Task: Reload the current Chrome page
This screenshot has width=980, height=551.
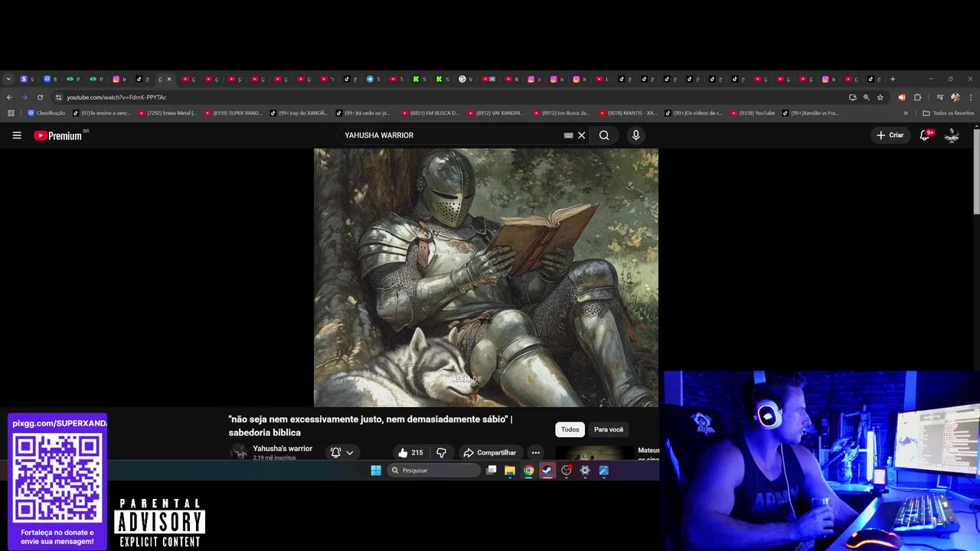Action: [x=40, y=97]
